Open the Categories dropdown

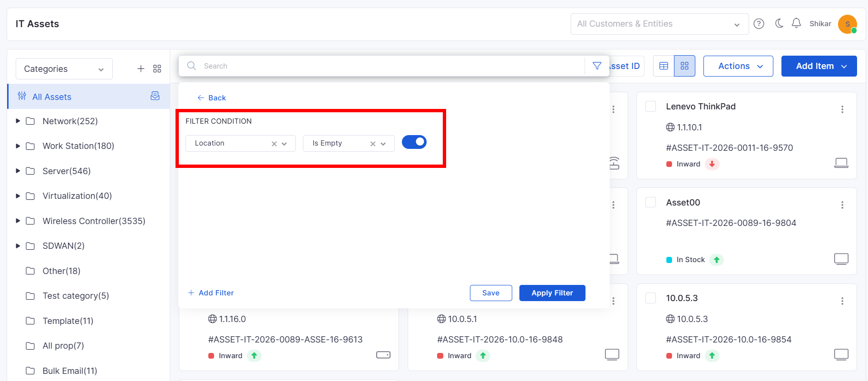pos(64,69)
